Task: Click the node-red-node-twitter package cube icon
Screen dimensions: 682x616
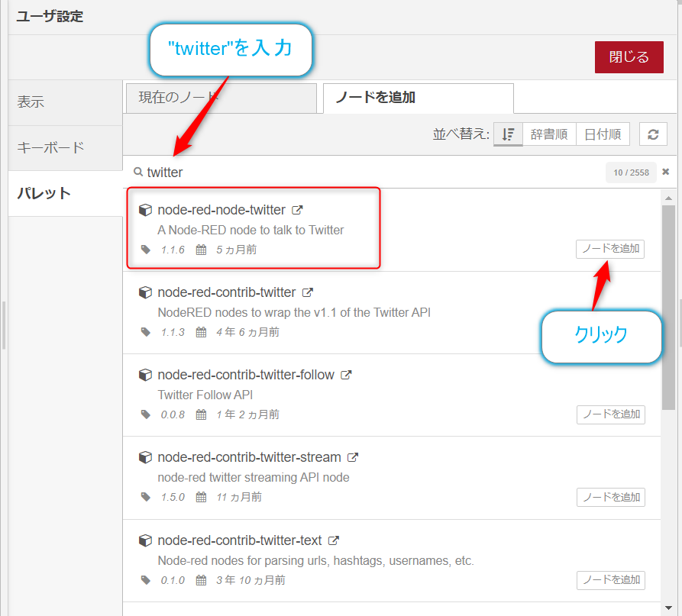Action: click(x=145, y=210)
